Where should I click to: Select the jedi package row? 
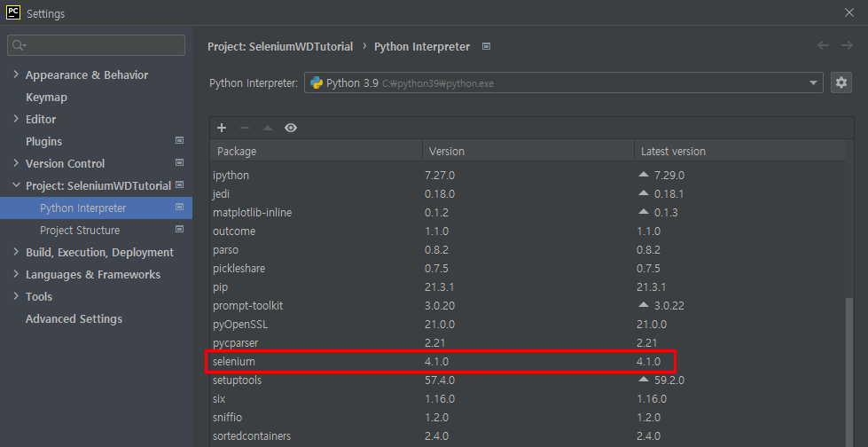[528, 194]
